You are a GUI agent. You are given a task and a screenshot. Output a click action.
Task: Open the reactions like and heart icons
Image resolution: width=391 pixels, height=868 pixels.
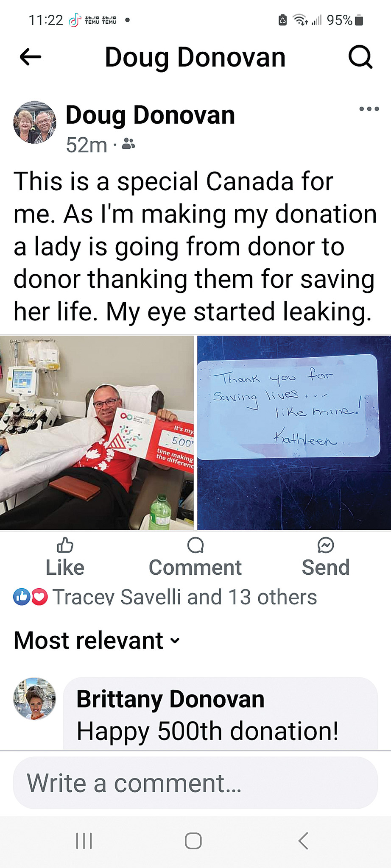(31, 597)
